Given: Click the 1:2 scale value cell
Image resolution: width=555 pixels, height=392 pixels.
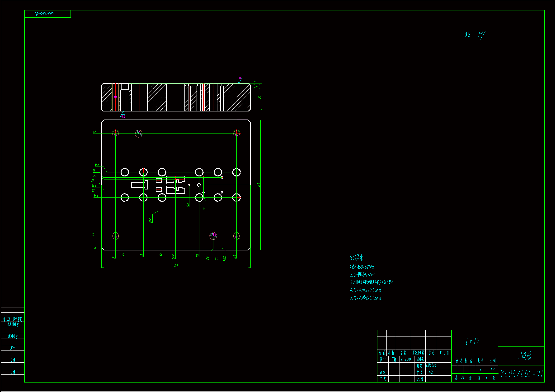Looking at the screenshot, I should 492,369.
